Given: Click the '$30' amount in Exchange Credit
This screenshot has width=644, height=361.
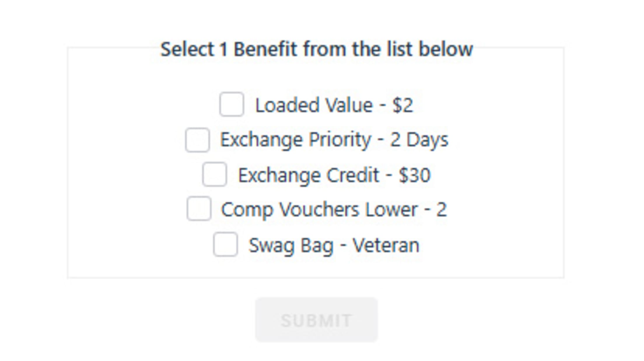Looking at the screenshot, I should click(414, 175).
